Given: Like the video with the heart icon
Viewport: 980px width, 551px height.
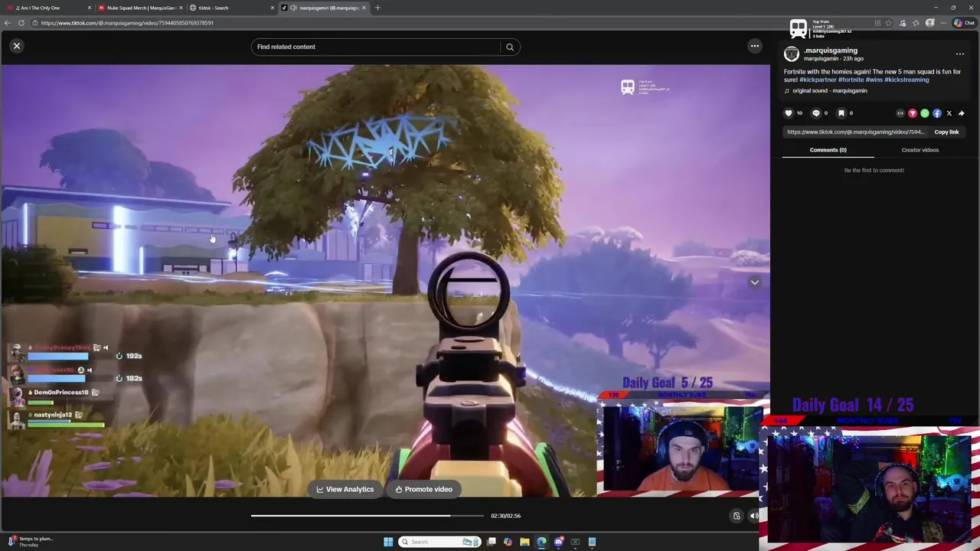Looking at the screenshot, I should (x=789, y=113).
